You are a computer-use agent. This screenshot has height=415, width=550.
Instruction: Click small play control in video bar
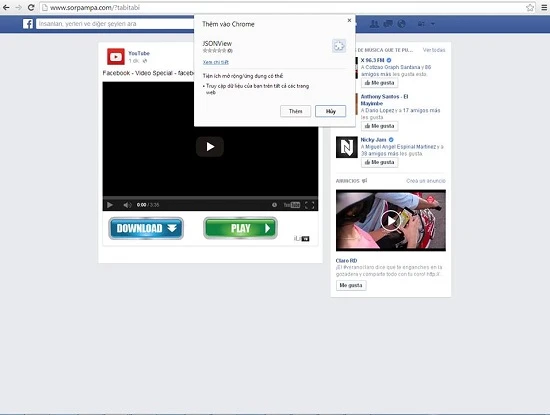click(x=110, y=205)
